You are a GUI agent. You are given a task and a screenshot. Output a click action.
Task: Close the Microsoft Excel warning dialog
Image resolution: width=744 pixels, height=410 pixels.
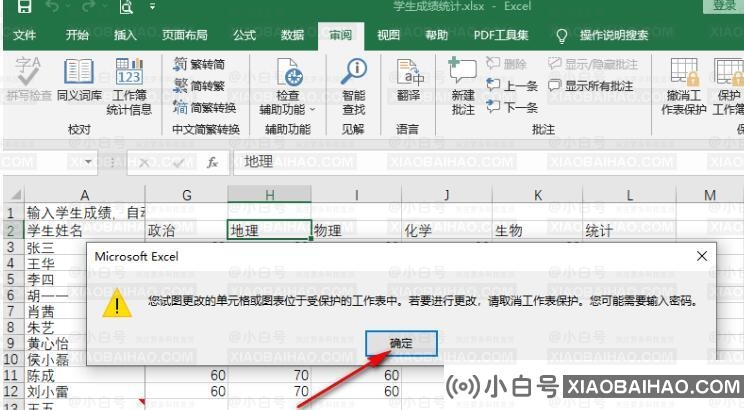click(702, 256)
